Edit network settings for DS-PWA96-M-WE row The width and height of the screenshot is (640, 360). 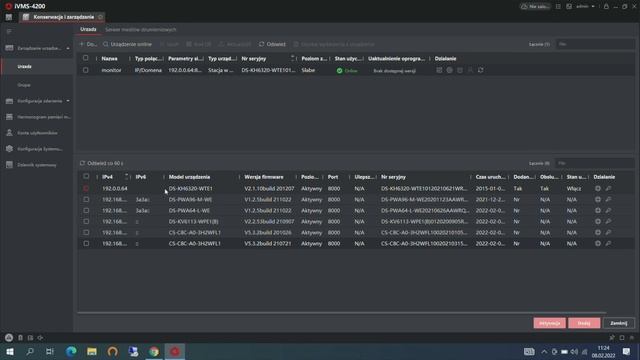point(598,200)
